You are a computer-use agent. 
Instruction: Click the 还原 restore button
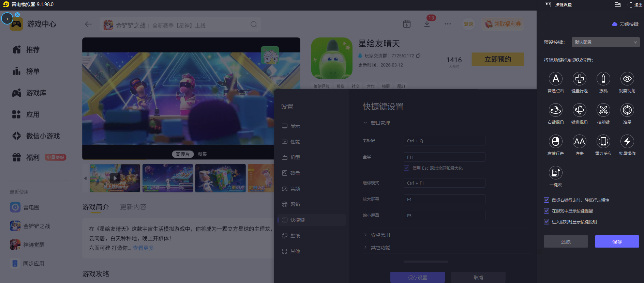[566, 241]
